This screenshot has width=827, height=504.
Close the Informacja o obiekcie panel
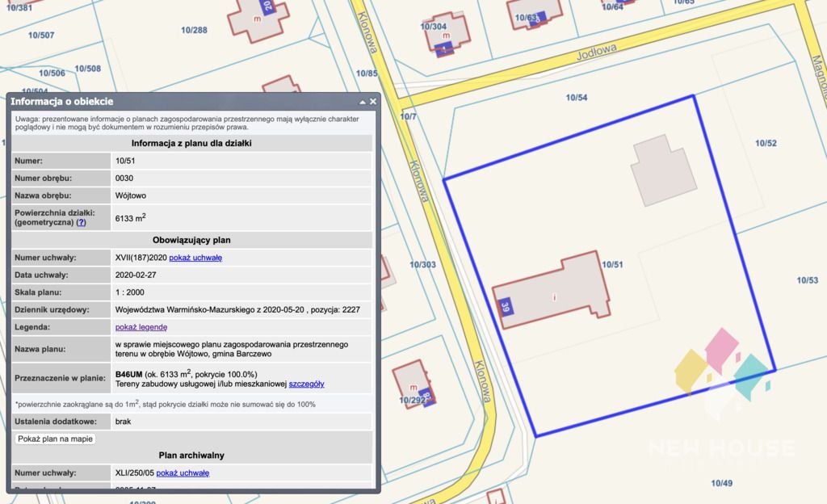click(x=373, y=101)
